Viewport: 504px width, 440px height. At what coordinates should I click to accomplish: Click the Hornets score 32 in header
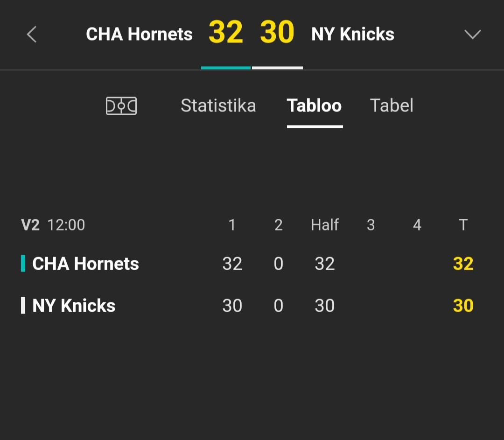pos(226,32)
